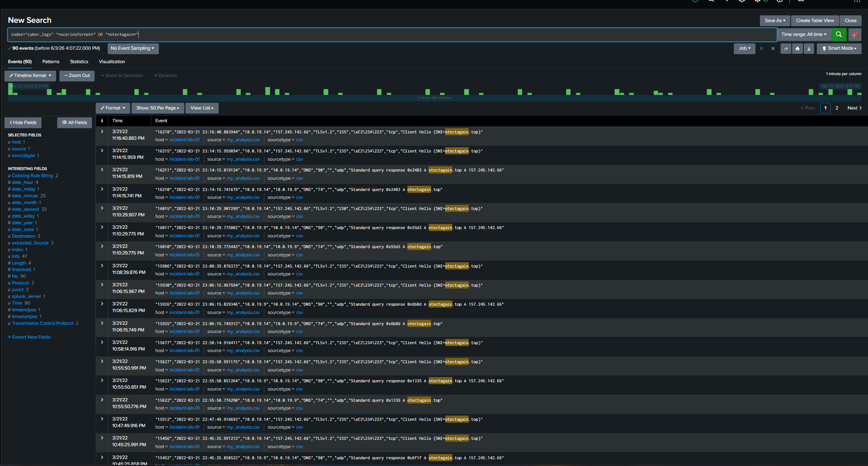Image resolution: width=868 pixels, height=466 pixels.
Task: Open the Job dropdown menu
Action: (744, 48)
